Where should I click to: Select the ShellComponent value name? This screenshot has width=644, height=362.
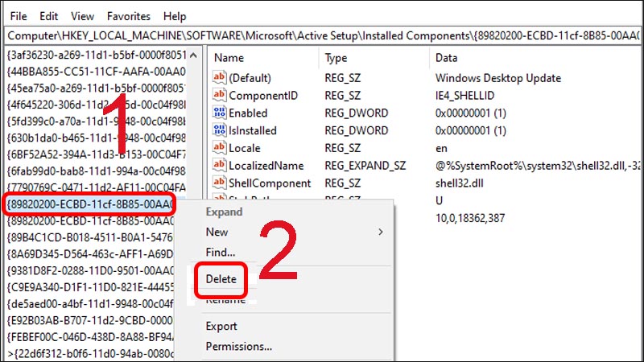(x=270, y=183)
